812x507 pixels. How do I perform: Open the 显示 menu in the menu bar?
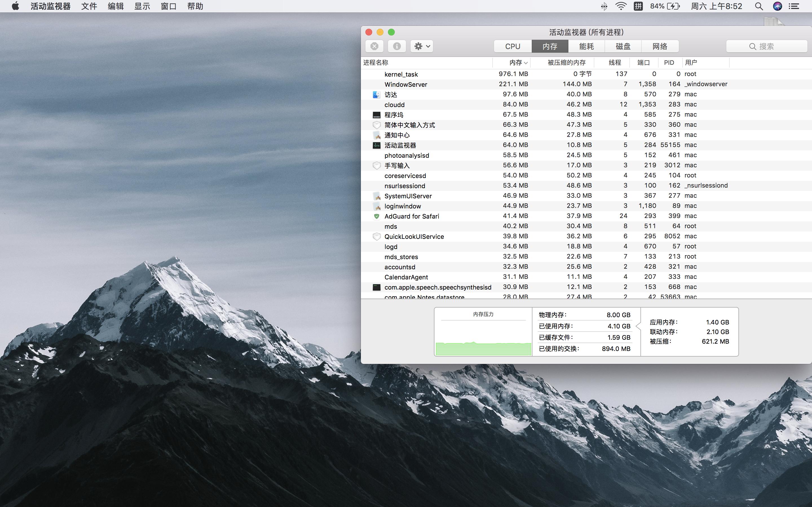pos(142,6)
